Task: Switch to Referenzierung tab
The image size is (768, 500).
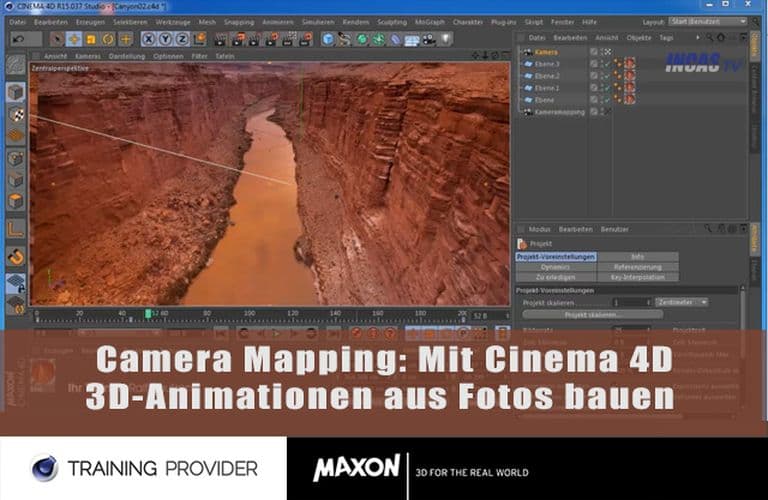Action: (x=638, y=267)
